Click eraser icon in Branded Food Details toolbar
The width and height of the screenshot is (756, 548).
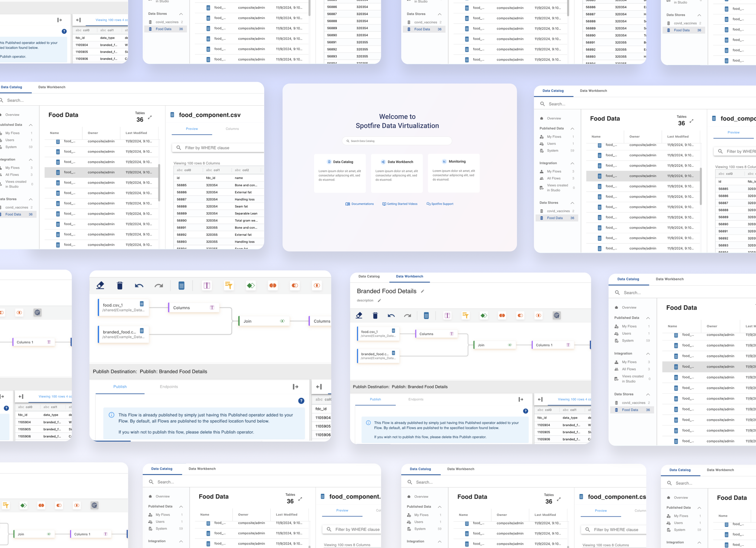click(359, 315)
